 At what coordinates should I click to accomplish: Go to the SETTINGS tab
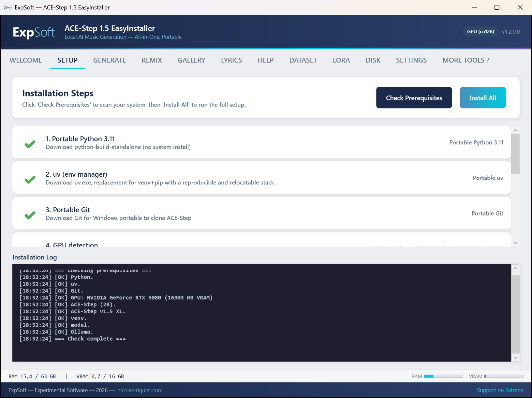(411, 60)
